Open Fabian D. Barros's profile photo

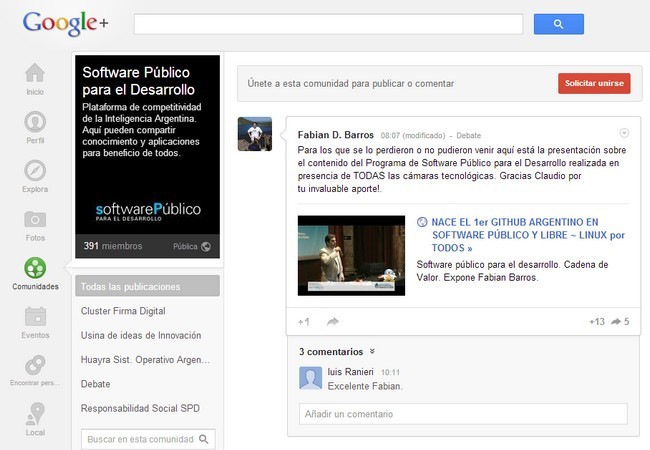pyautogui.click(x=255, y=134)
